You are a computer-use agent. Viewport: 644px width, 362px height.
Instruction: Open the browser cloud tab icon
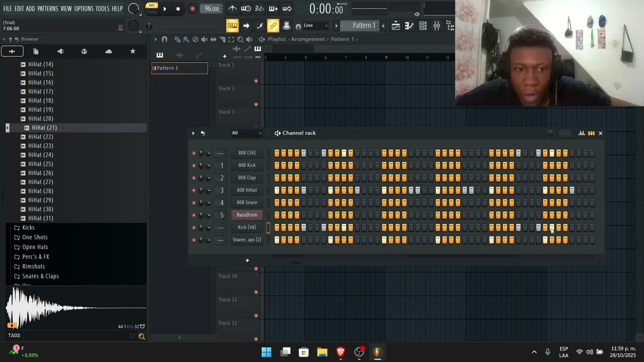(109, 51)
